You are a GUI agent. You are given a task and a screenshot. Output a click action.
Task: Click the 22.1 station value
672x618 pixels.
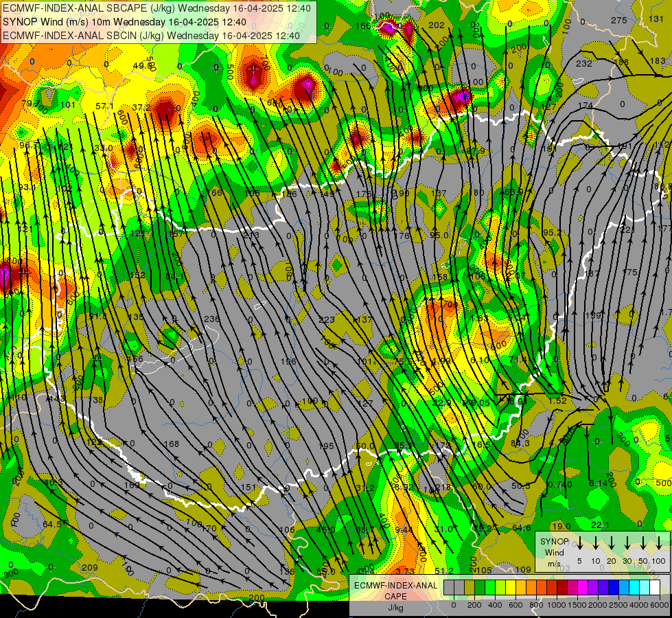pyautogui.click(x=600, y=525)
